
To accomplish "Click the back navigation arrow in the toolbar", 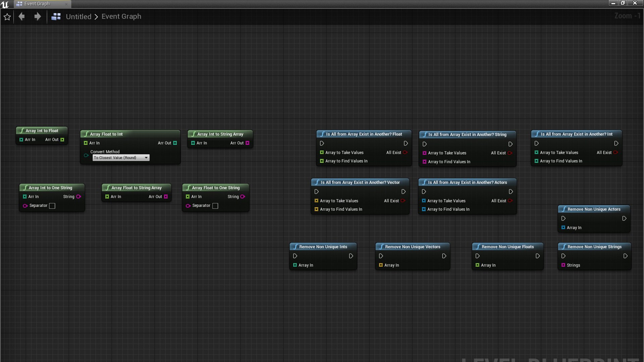I will point(21,16).
